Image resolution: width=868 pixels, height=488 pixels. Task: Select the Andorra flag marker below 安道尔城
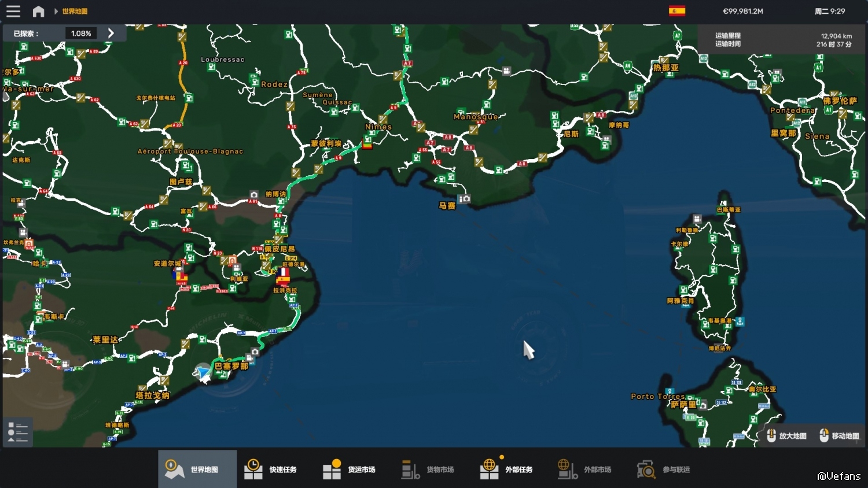point(181,276)
